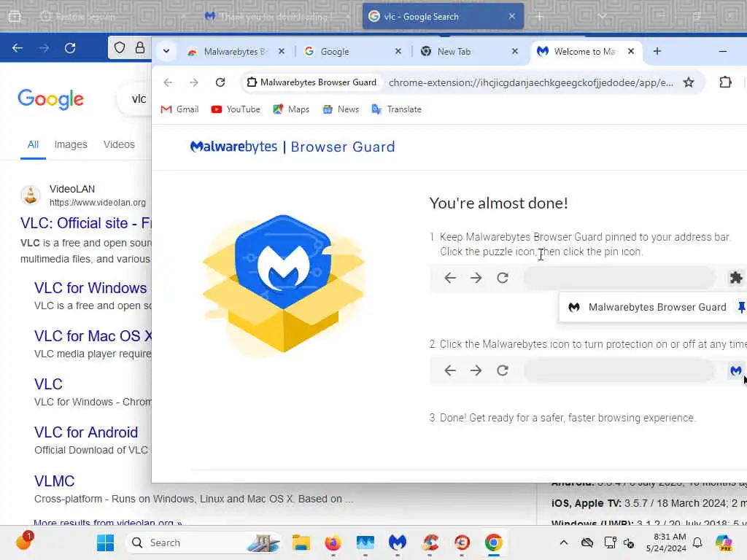The height and width of the screenshot is (560, 747).
Task: Select the vlc - Google Search Firefox tab
Action: point(443,17)
